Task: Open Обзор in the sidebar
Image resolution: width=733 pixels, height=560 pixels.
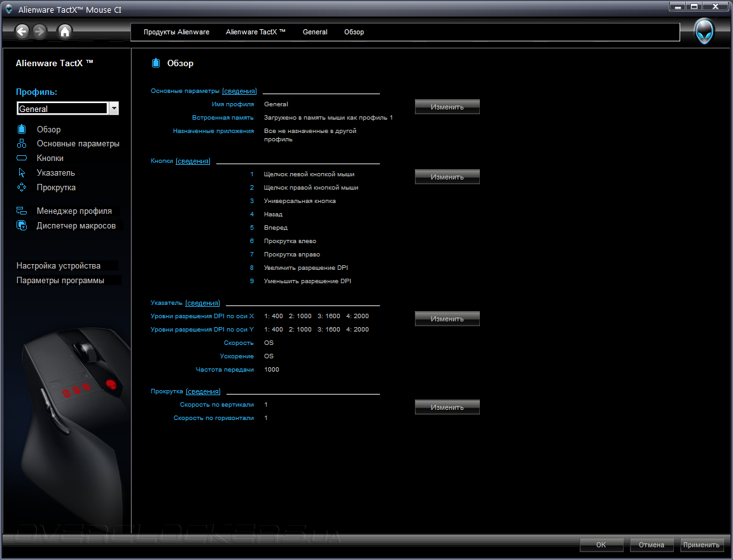Action: point(48,129)
